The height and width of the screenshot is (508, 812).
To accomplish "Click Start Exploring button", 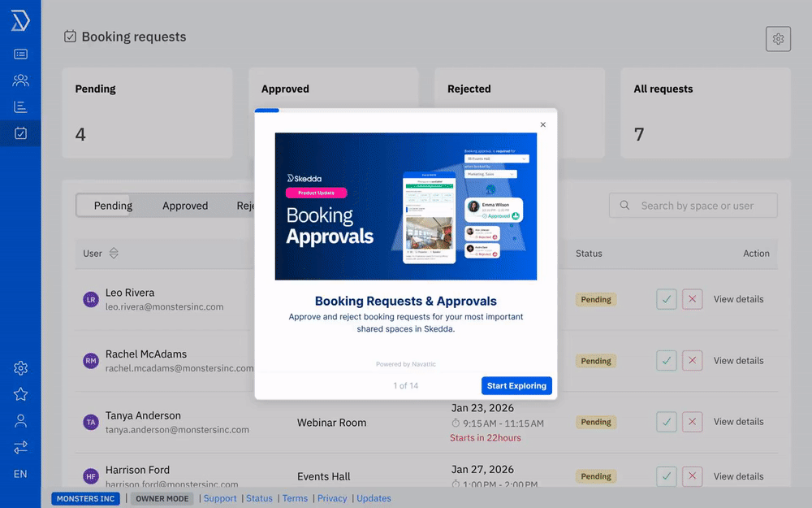I will coord(516,385).
